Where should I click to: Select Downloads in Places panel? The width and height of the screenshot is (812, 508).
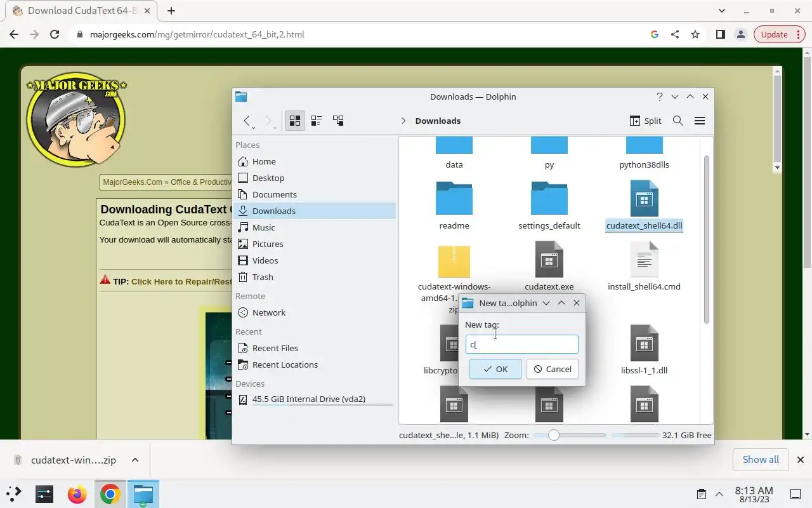315,211
